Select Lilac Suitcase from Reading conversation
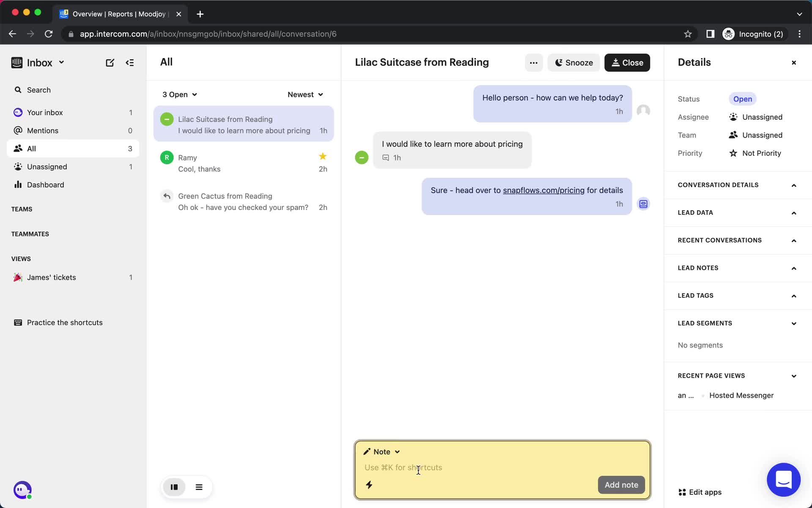 pos(244,124)
